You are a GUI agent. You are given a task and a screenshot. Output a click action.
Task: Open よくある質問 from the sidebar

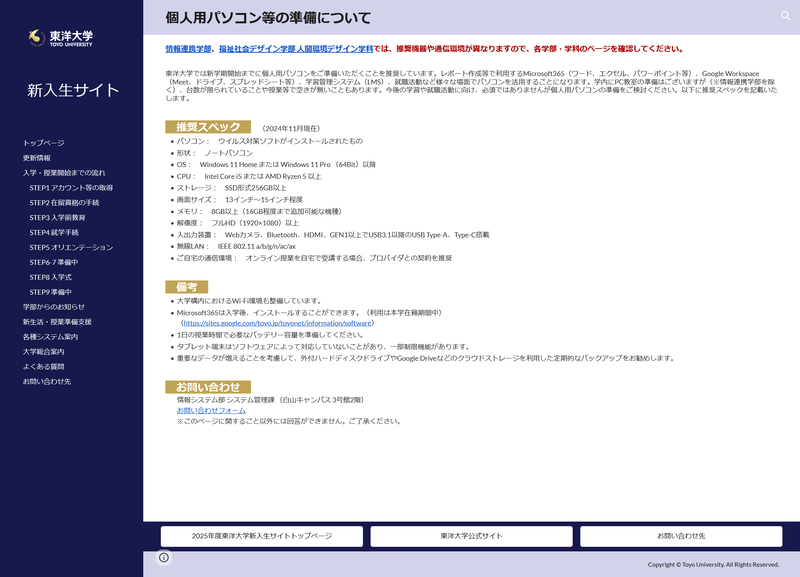coord(44,368)
